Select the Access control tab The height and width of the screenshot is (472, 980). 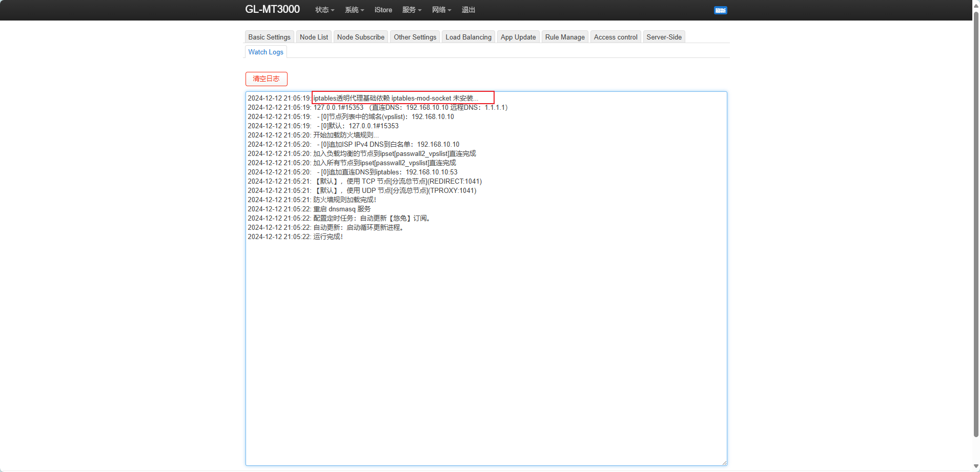[615, 37]
